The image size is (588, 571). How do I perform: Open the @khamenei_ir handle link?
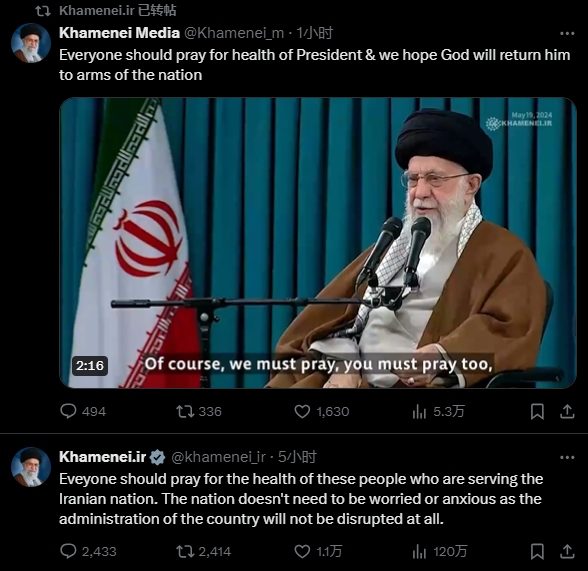click(x=218, y=457)
